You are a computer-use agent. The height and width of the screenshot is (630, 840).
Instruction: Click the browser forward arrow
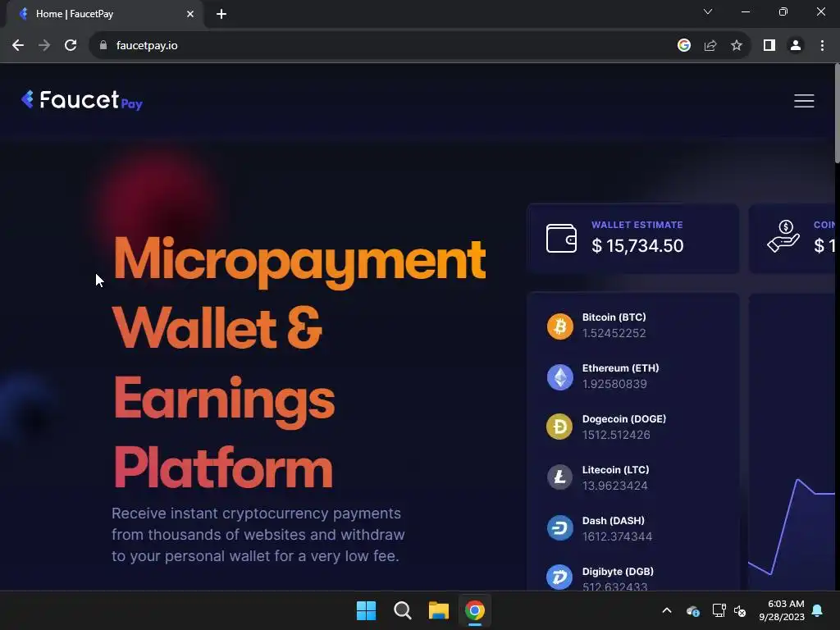pyautogui.click(x=44, y=46)
